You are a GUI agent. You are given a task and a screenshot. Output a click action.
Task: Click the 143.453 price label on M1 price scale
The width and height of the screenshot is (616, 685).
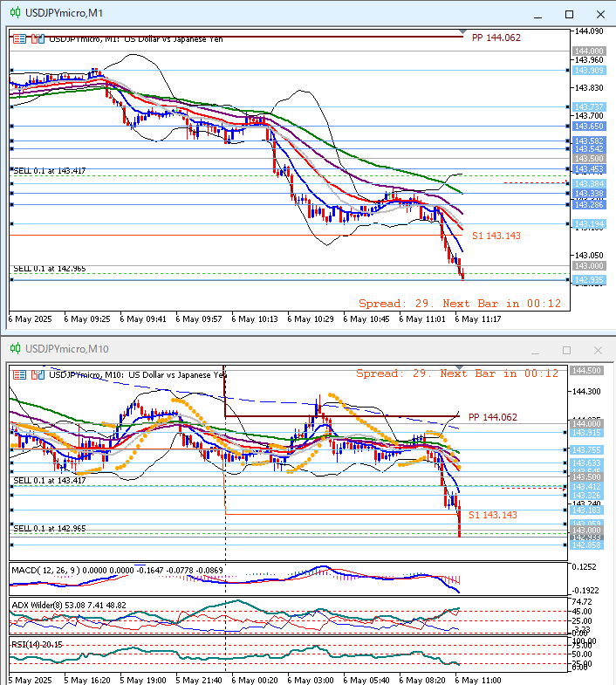[x=589, y=169]
